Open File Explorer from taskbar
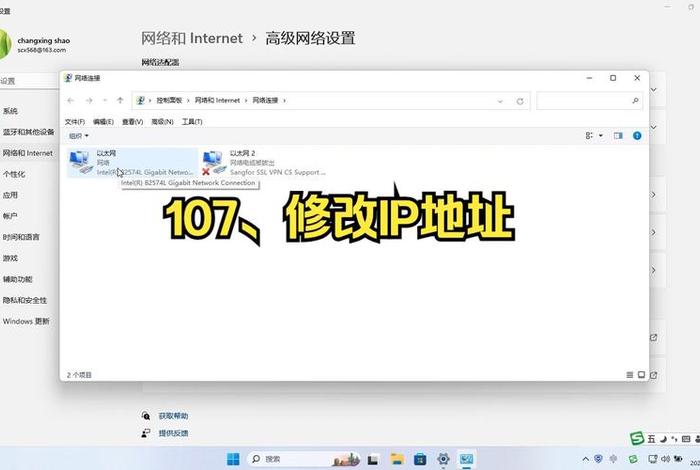 (x=397, y=459)
